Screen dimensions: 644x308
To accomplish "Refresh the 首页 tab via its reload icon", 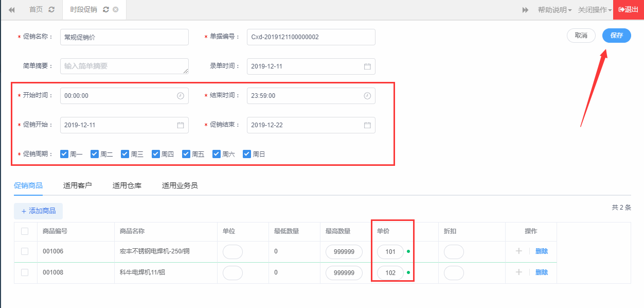I will (x=51, y=10).
